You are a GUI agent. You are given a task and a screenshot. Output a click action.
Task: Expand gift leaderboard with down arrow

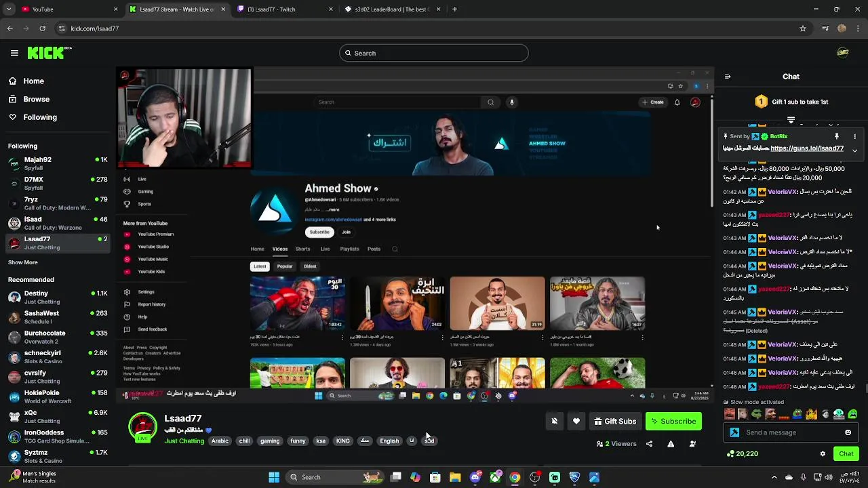[791, 120]
